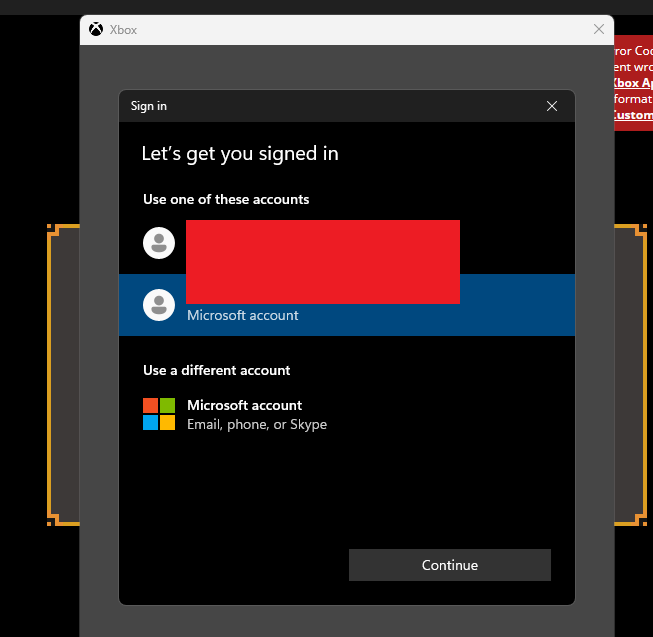Image resolution: width=653 pixels, height=637 pixels.
Task: Select the first account avatar icon
Action: 159,243
